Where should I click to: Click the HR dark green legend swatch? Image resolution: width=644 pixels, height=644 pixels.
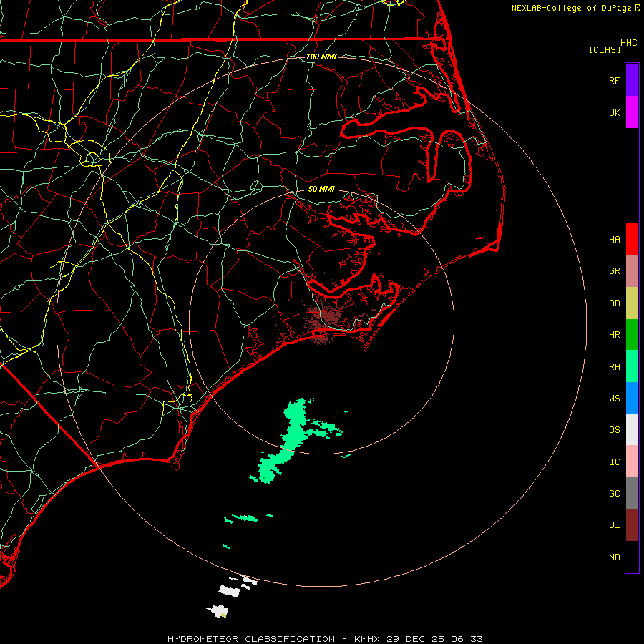(632, 334)
